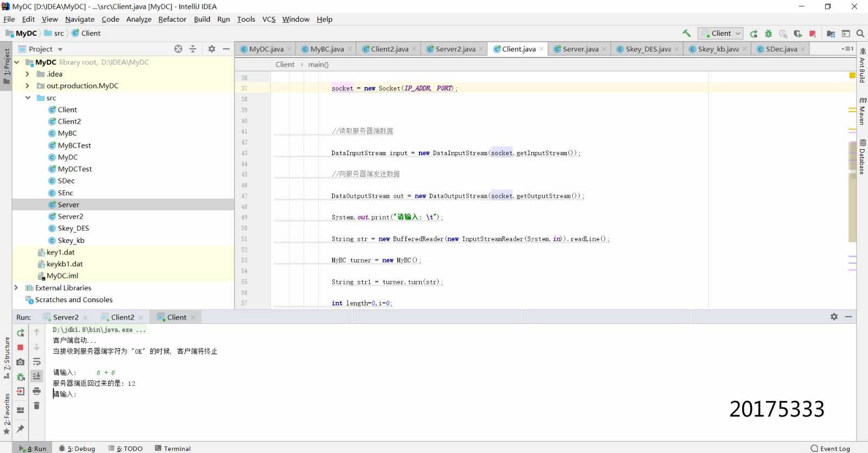
Task: Hide the Project tool window
Action: (x=226, y=49)
